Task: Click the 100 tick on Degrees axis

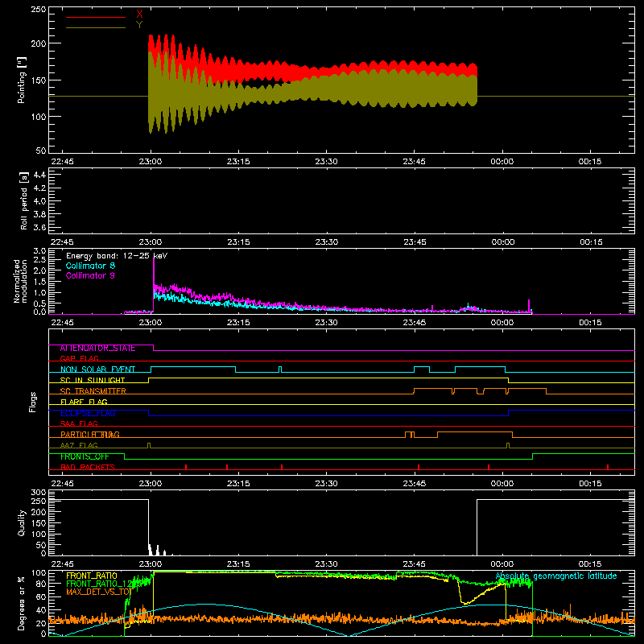Action: pos(39,573)
